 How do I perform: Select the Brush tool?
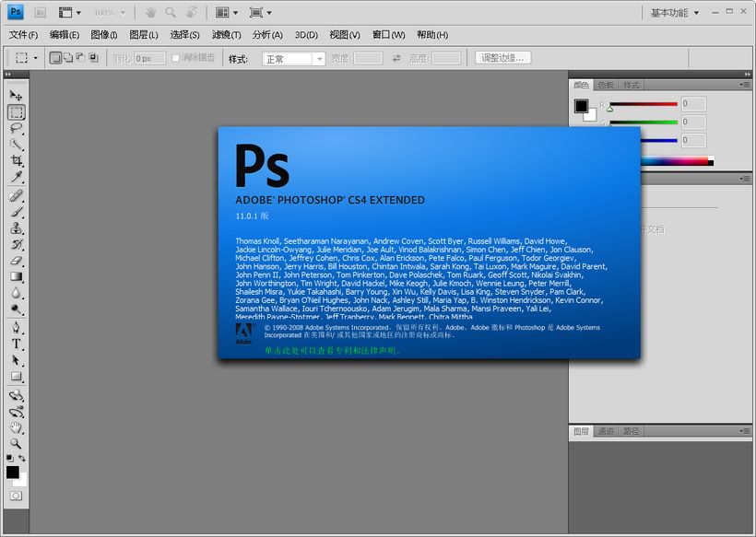(16, 212)
